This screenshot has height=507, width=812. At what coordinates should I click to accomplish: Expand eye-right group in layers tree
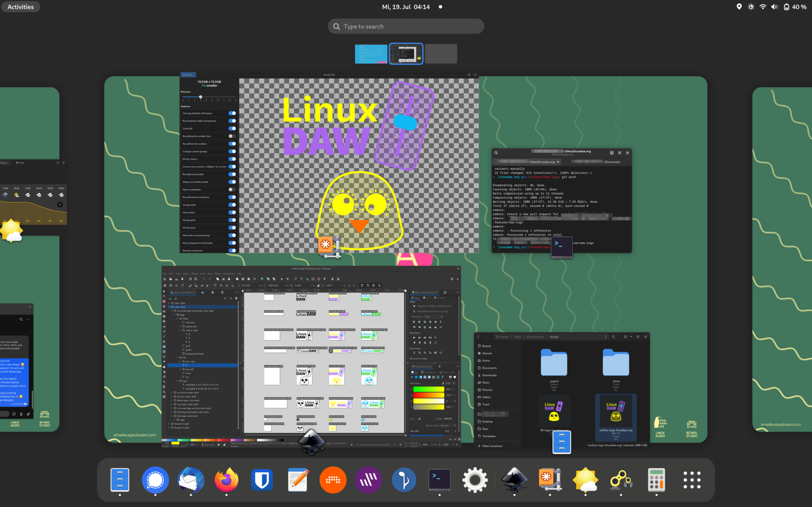pyautogui.click(x=180, y=361)
